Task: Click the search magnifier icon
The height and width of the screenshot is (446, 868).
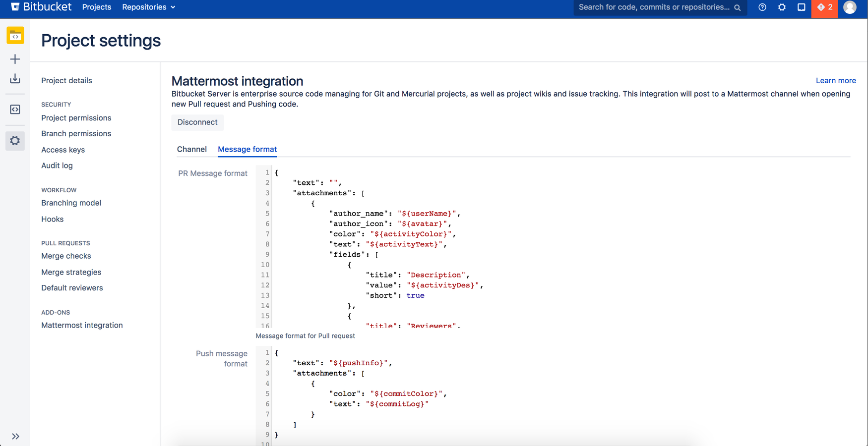Action: (738, 7)
